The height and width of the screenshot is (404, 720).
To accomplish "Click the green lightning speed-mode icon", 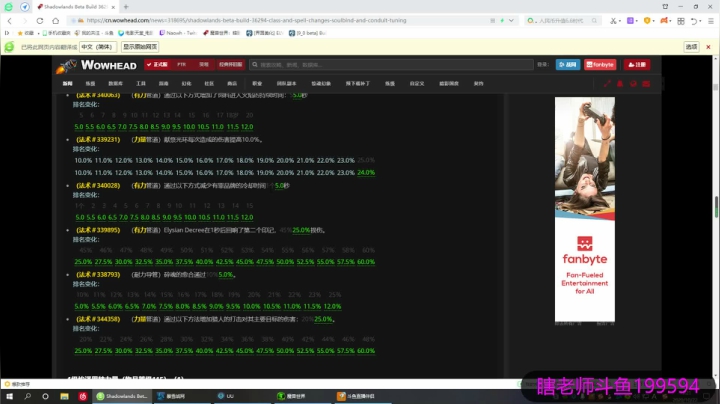I will (x=502, y=21).
